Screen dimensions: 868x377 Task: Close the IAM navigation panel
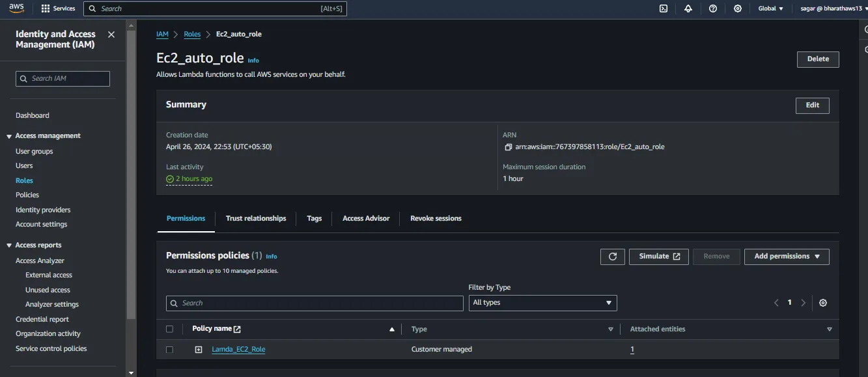(x=111, y=35)
